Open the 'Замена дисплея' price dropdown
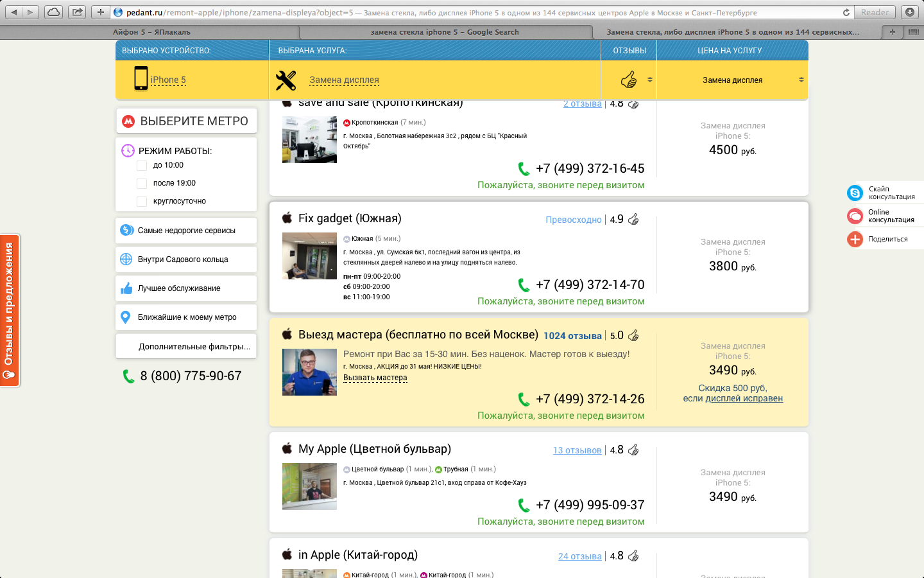This screenshot has width=924, height=578. 733,80
